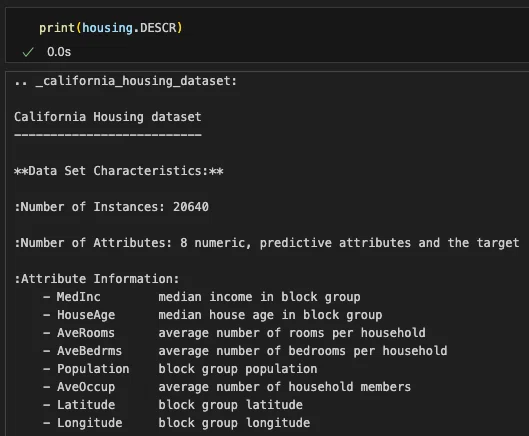Click 'median house age in block group' description
Viewport: 529px width, 436px height.
tap(270, 315)
